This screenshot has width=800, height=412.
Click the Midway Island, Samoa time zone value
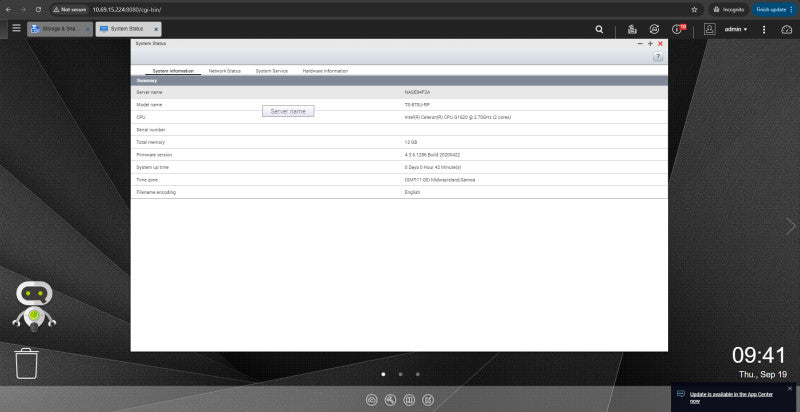[439, 179]
